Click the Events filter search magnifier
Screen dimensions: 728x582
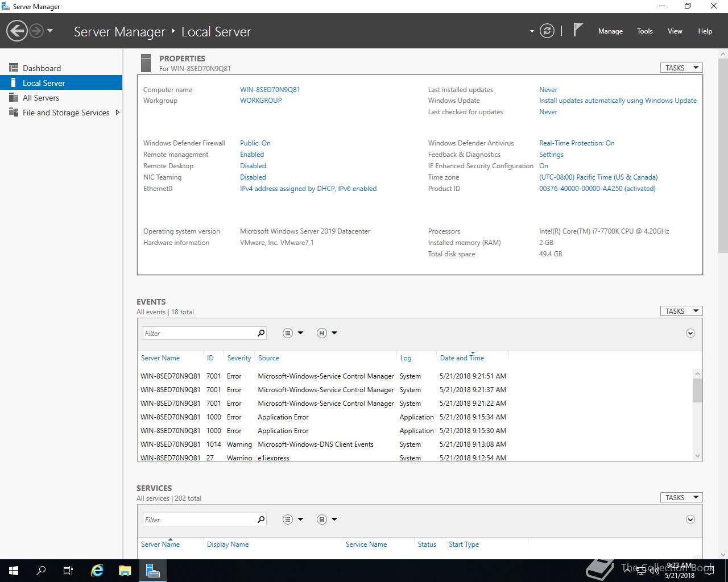tap(261, 333)
